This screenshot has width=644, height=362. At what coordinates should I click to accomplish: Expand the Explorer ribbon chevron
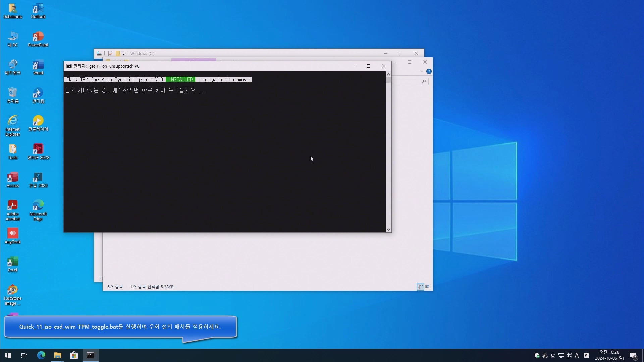pos(422,71)
